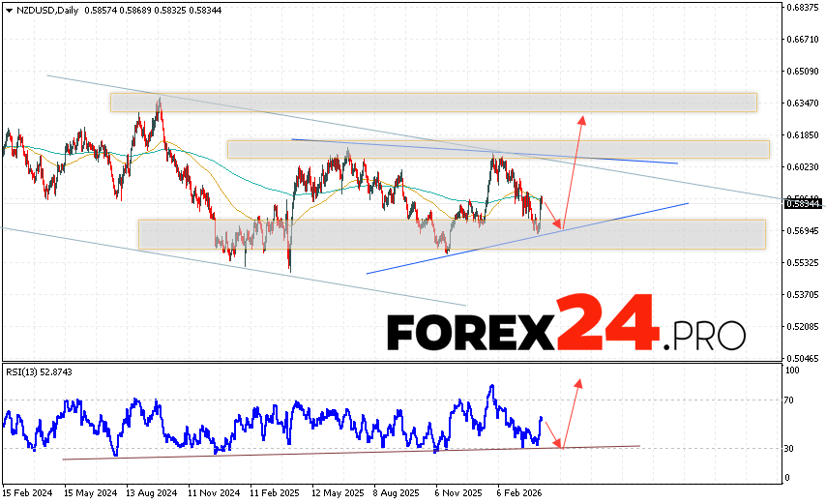Click the upward red arrowhead on price chart
The image size is (826, 504).
[x=582, y=119]
